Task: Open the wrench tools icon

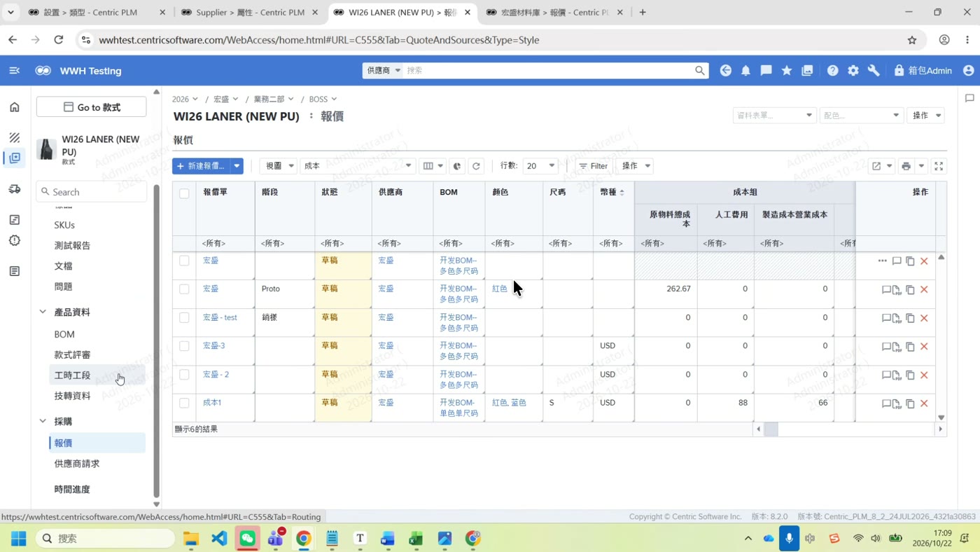Action: [874, 71]
